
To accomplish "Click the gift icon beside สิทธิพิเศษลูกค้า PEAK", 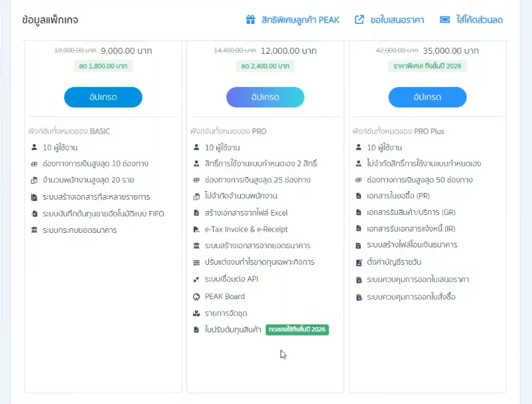I will 250,20.
